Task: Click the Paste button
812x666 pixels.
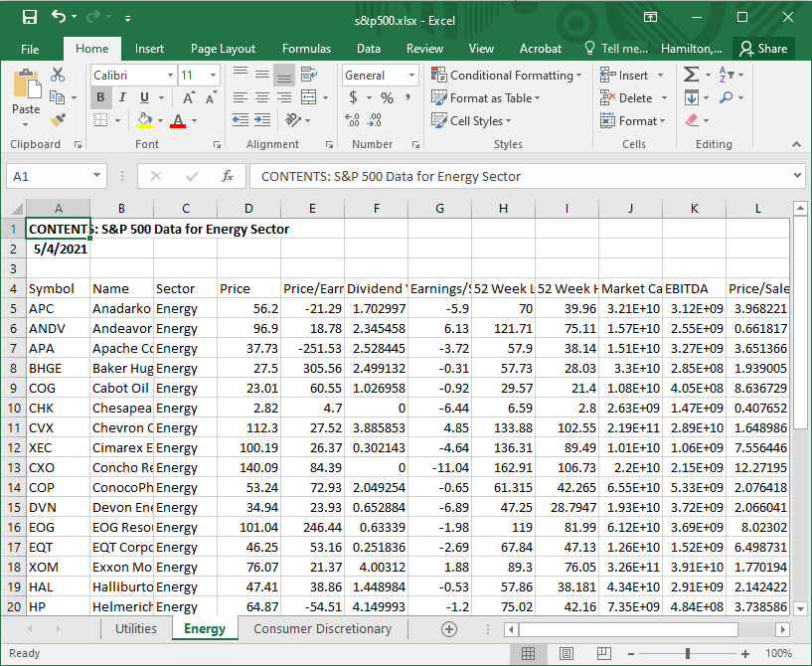Action: (x=26, y=94)
